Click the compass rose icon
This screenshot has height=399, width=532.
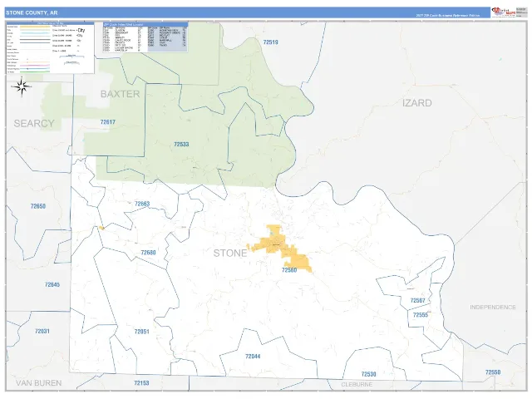coord(22,86)
